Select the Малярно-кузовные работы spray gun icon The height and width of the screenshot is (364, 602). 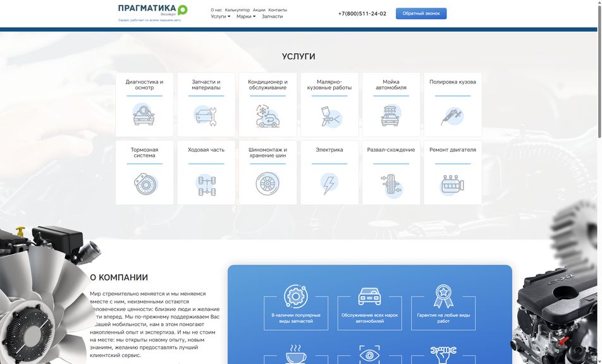point(330,116)
